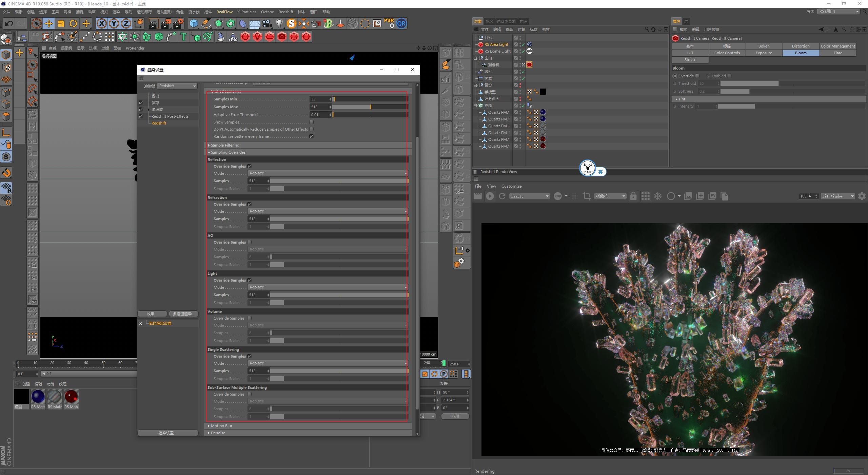Adjust the Samples Max slider
868x475 pixels.
[x=370, y=107]
